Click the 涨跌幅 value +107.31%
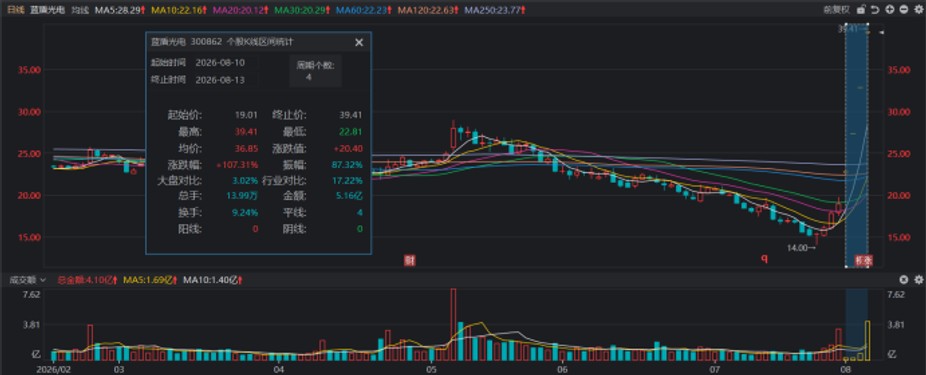 [x=237, y=164]
